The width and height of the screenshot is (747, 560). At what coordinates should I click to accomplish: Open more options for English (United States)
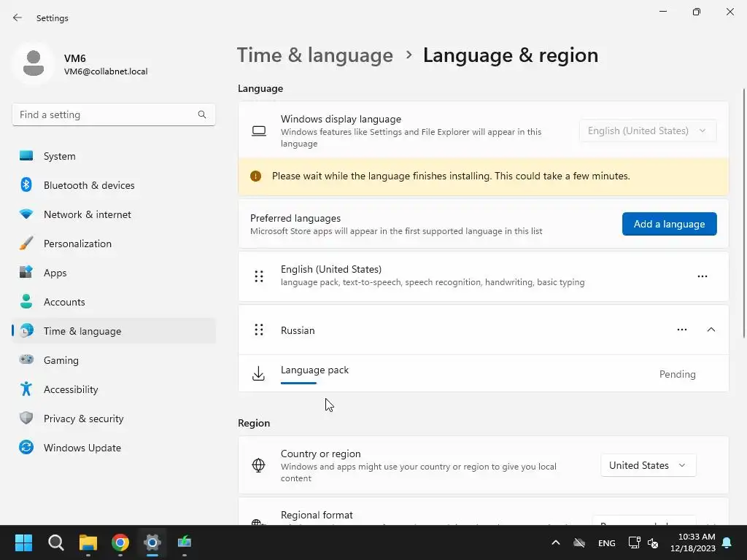pos(703,276)
